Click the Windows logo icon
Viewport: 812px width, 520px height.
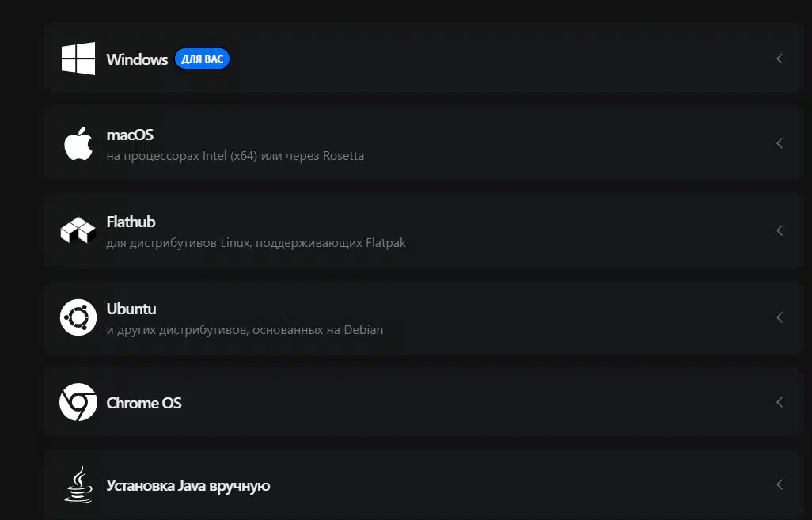pyautogui.click(x=78, y=59)
